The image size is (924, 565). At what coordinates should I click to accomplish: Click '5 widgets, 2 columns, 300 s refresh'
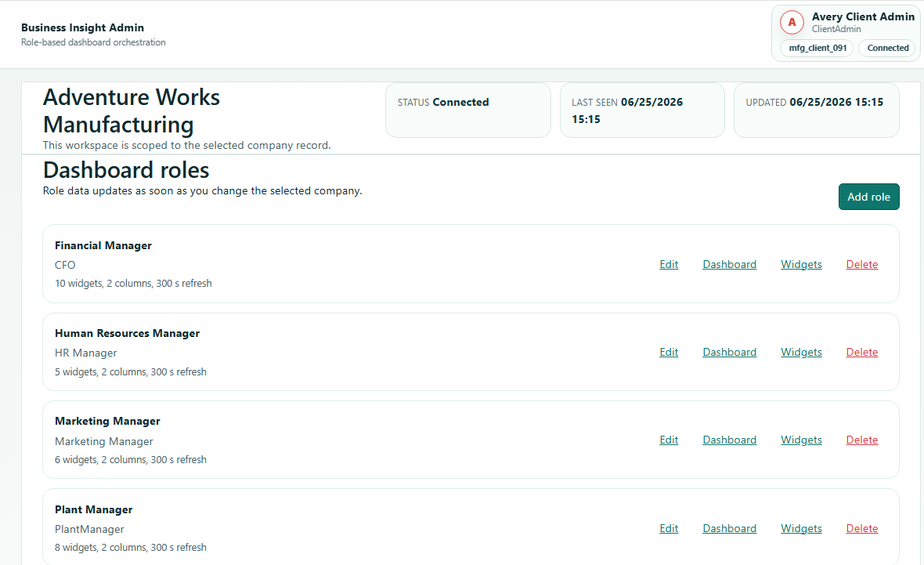click(x=131, y=371)
